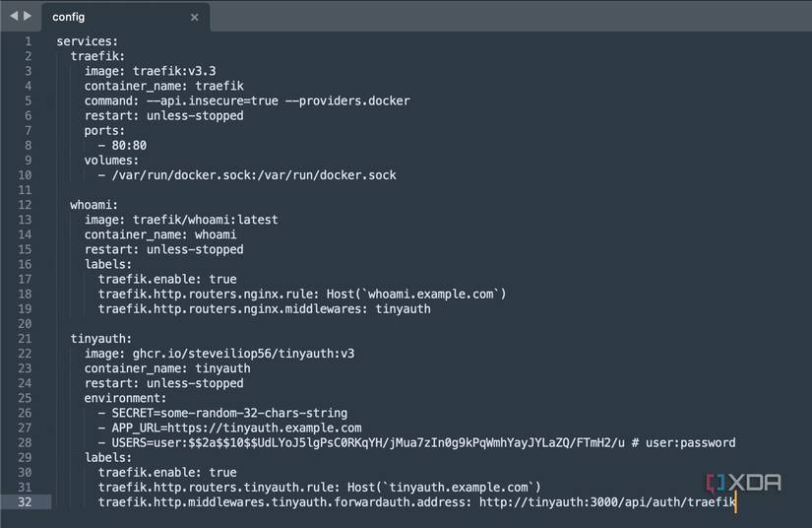Place cursor on the 80:80 port entry
This screenshot has width=812, height=528.
(x=129, y=145)
